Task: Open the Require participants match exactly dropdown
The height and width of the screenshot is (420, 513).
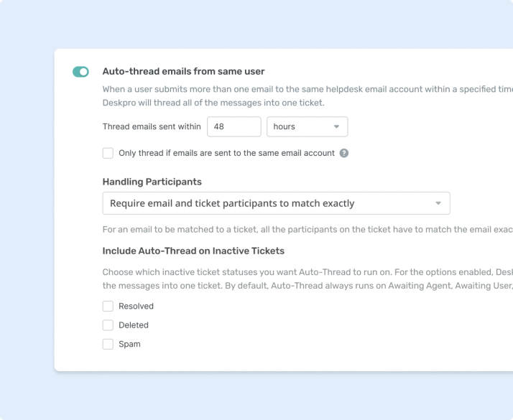Action: [x=276, y=203]
